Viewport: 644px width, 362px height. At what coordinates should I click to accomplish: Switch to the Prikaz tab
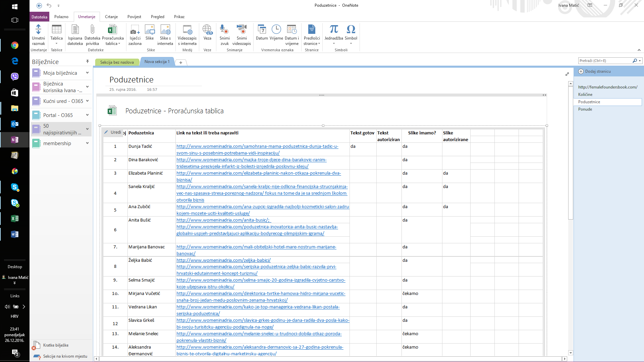[179, 17]
